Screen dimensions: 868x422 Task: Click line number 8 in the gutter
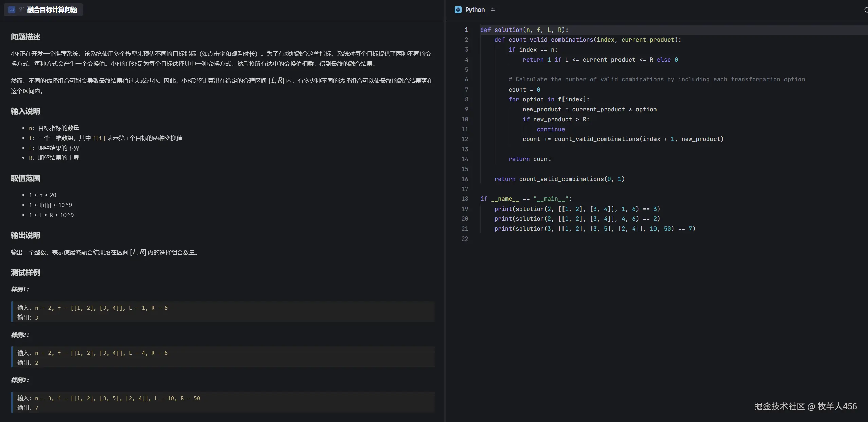click(x=466, y=99)
